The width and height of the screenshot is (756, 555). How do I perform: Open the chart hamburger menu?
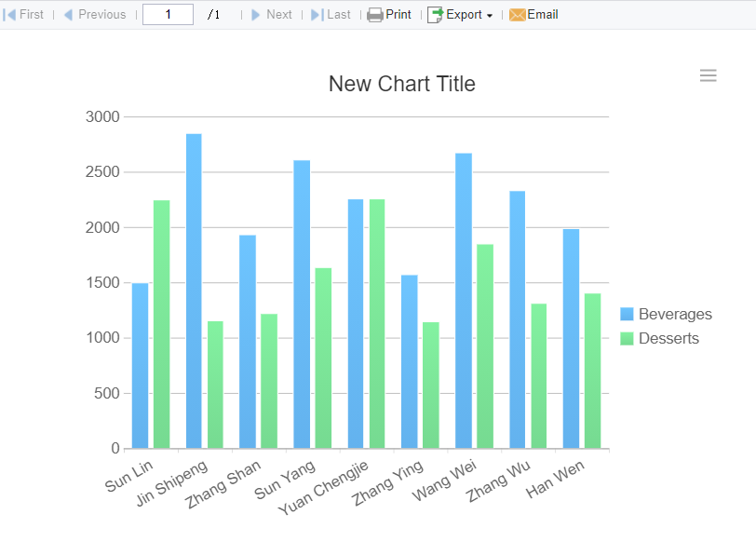(x=709, y=75)
